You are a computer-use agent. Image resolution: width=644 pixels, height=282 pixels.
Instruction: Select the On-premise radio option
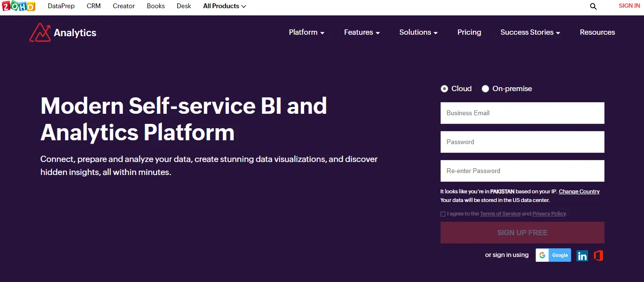(485, 89)
